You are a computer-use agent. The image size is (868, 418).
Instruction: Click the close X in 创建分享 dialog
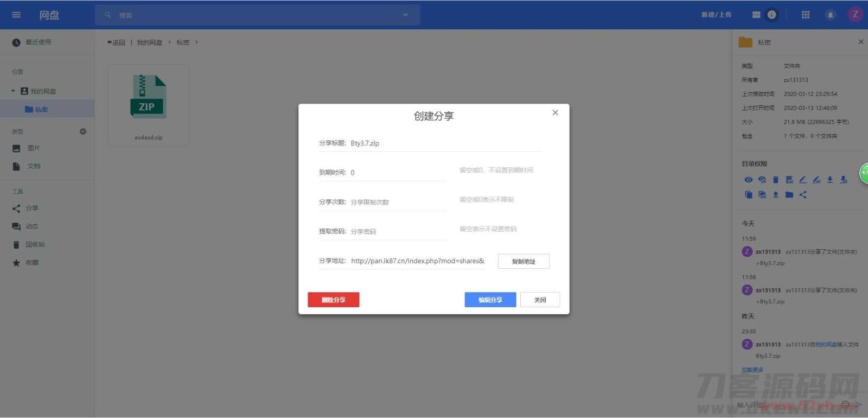point(555,113)
